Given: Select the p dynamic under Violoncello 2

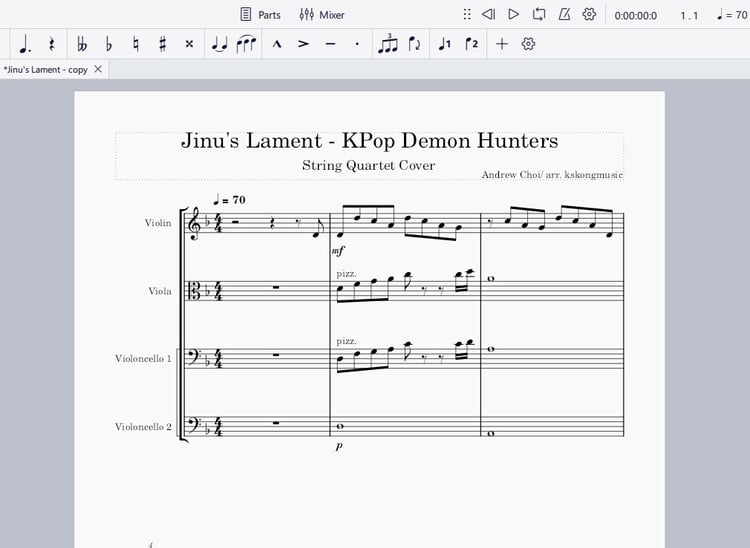Looking at the screenshot, I should 339,445.
